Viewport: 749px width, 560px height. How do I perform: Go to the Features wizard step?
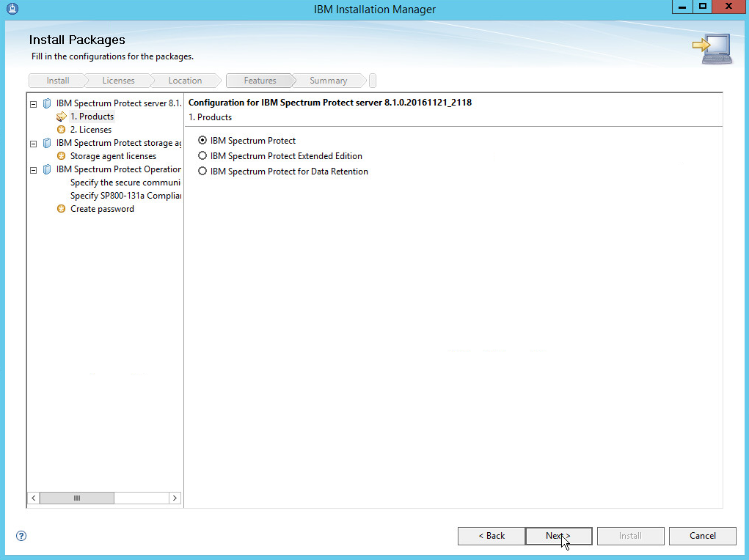coord(260,81)
